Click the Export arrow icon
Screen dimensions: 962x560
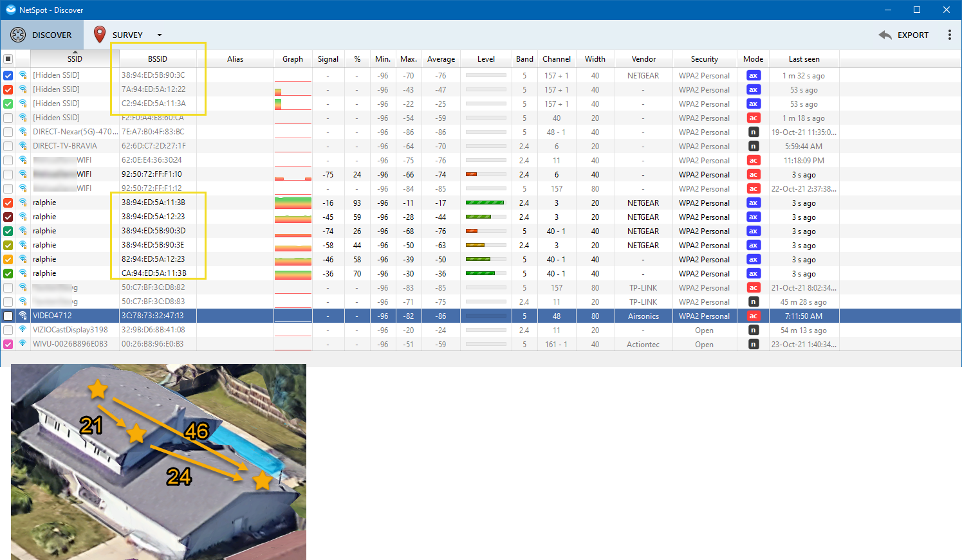[x=885, y=35]
